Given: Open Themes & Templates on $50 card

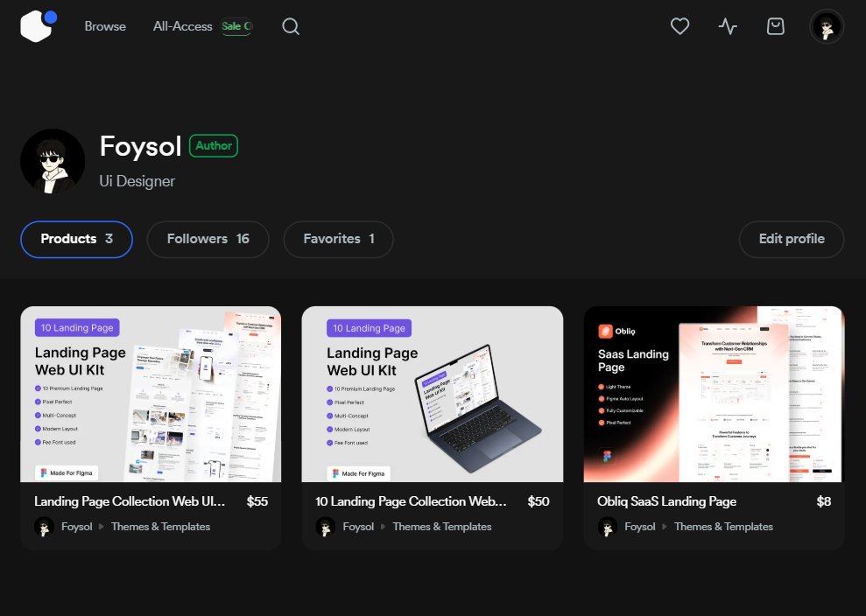Looking at the screenshot, I should pyautogui.click(x=442, y=527).
